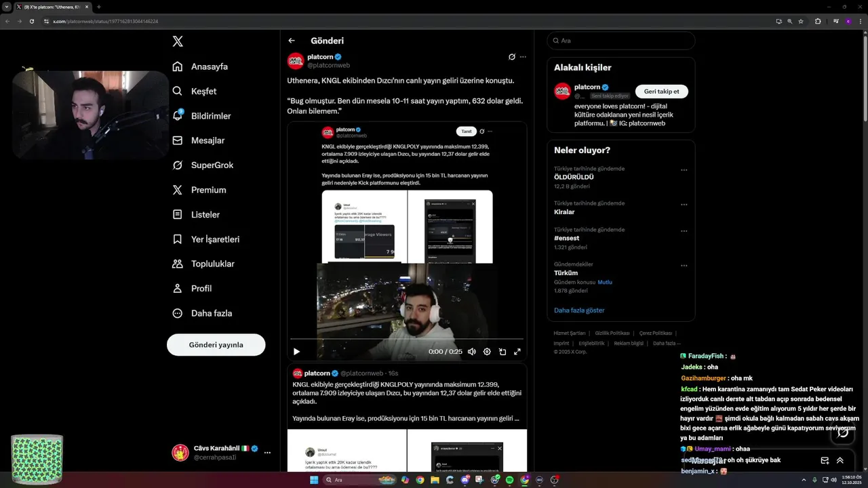Open Hizmet Şartları footer link
Screen dimensions: 868x488
click(x=569, y=333)
